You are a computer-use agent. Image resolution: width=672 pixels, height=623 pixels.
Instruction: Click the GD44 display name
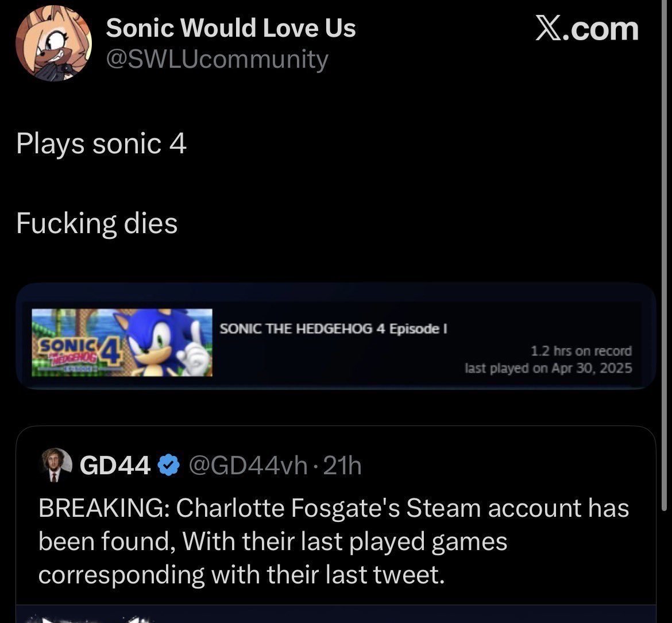coord(115,466)
